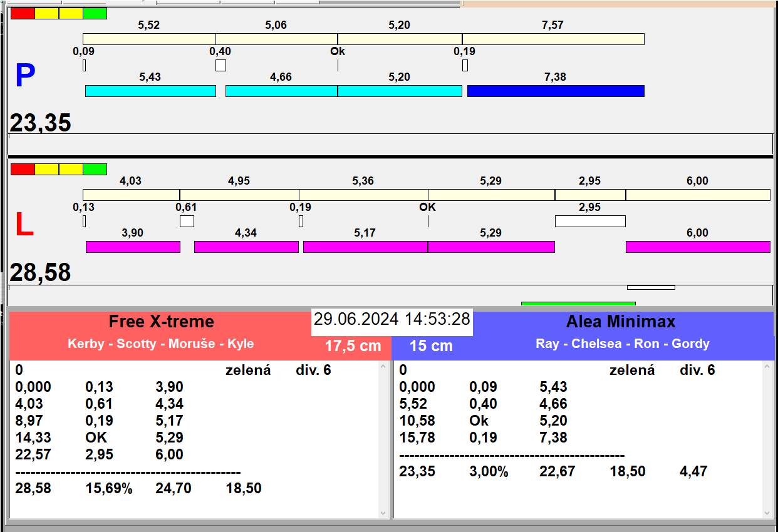
Task: Click the 0,61 changeover box in lane L
Action: tap(187, 221)
